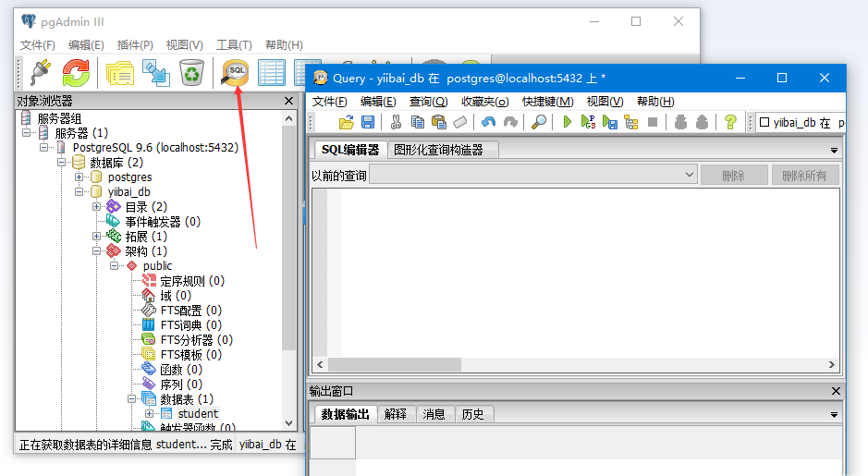Paste clipboard contents in Query toolbar

tap(439, 122)
